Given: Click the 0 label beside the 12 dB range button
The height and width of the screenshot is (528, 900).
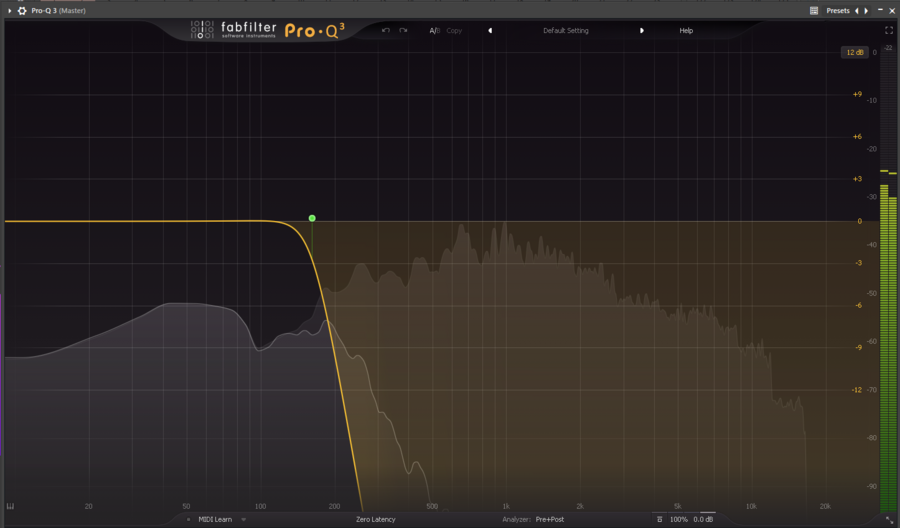Looking at the screenshot, I should (875, 52).
